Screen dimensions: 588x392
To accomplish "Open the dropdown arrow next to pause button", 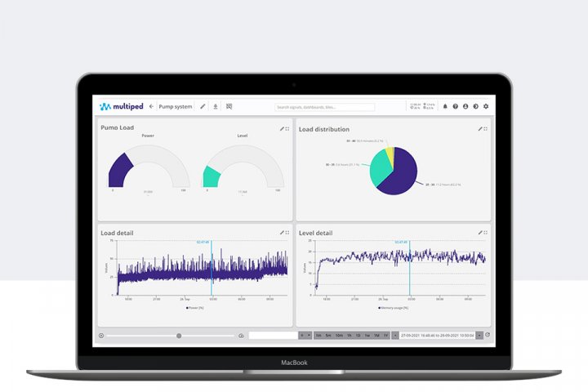I will [309, 336].
